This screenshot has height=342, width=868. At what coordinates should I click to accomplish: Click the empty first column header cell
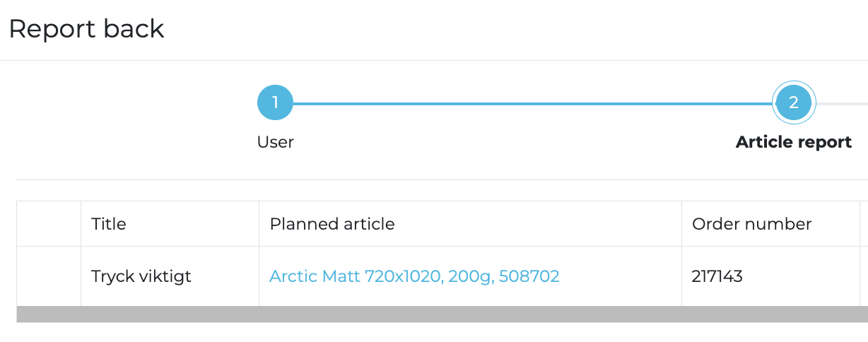[x=49, y=224]
